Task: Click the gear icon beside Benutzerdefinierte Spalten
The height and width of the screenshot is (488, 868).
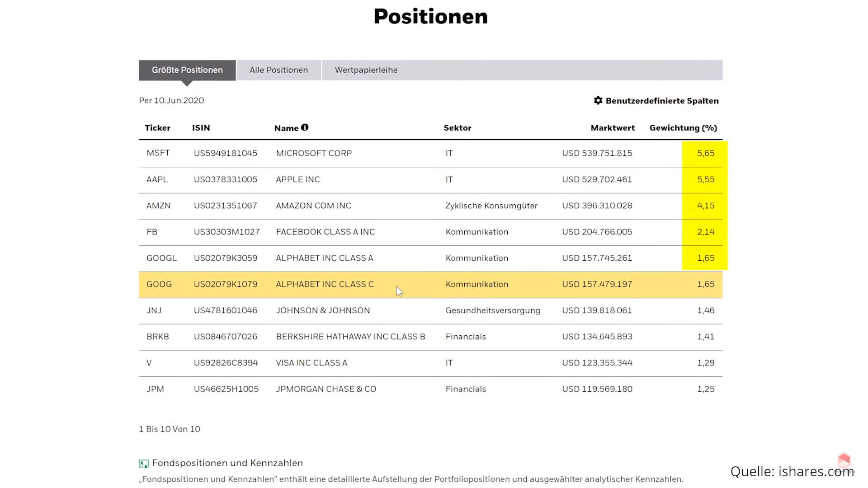Action: pos(598,100)
